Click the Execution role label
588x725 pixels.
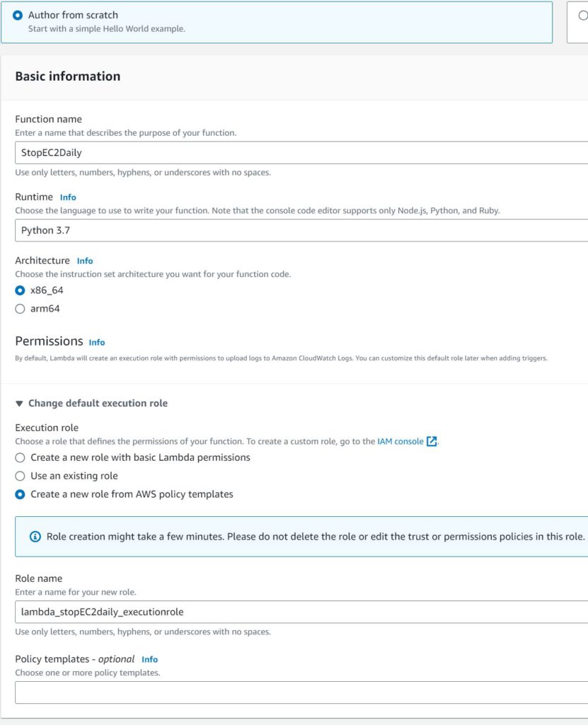click(47, 428)
